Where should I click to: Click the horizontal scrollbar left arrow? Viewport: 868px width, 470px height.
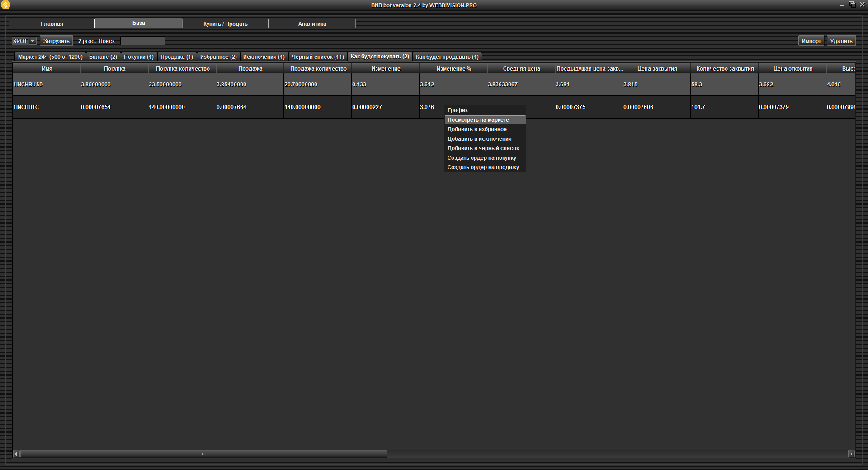pos(16,454)
